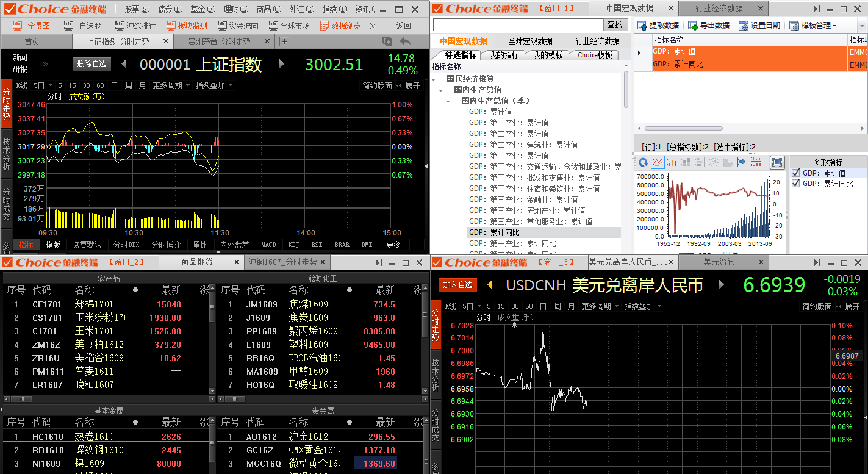Select the scatter chart type icon
This screenshot has height=474, width=868.
coord(714,162)
